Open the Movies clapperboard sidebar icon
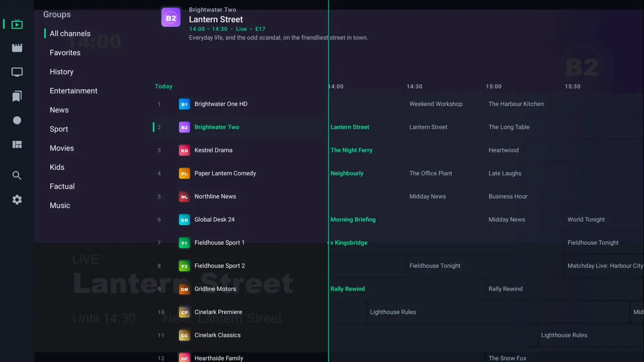 pyautogui.click(x=17, y=48)
